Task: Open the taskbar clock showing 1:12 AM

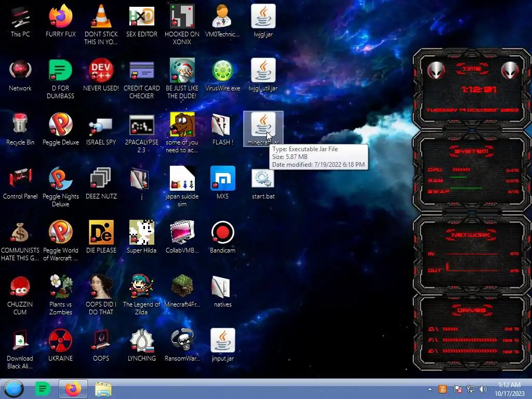Action: 509,389
